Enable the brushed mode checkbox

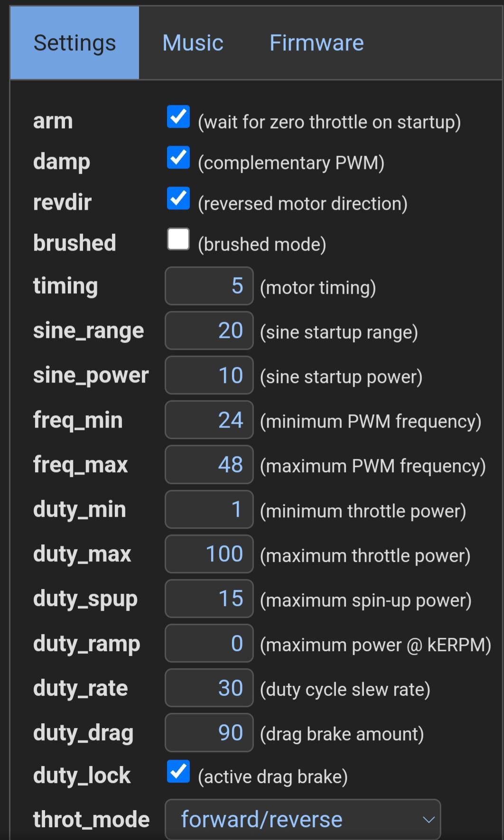coord(178,239)
